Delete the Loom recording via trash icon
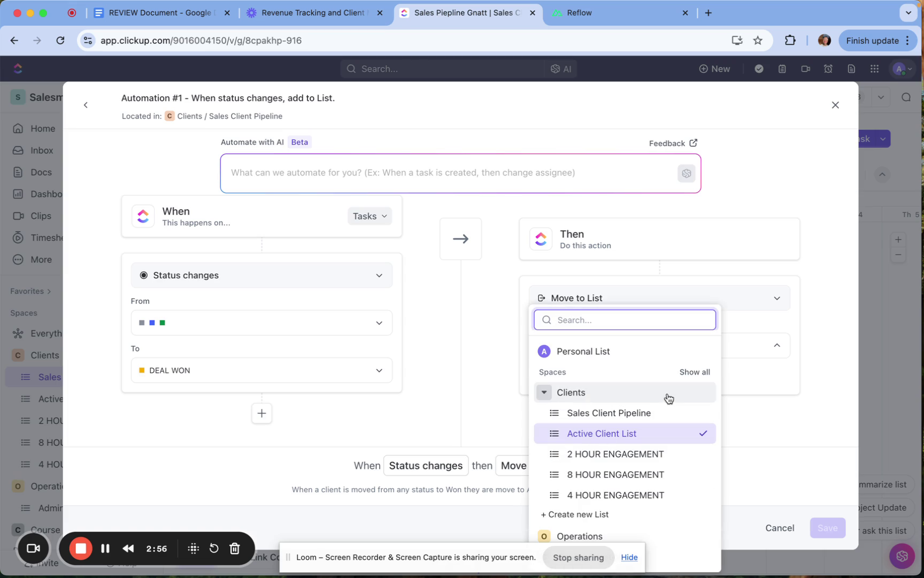Viewport: 924px width, 578px height. pos(235,549)
